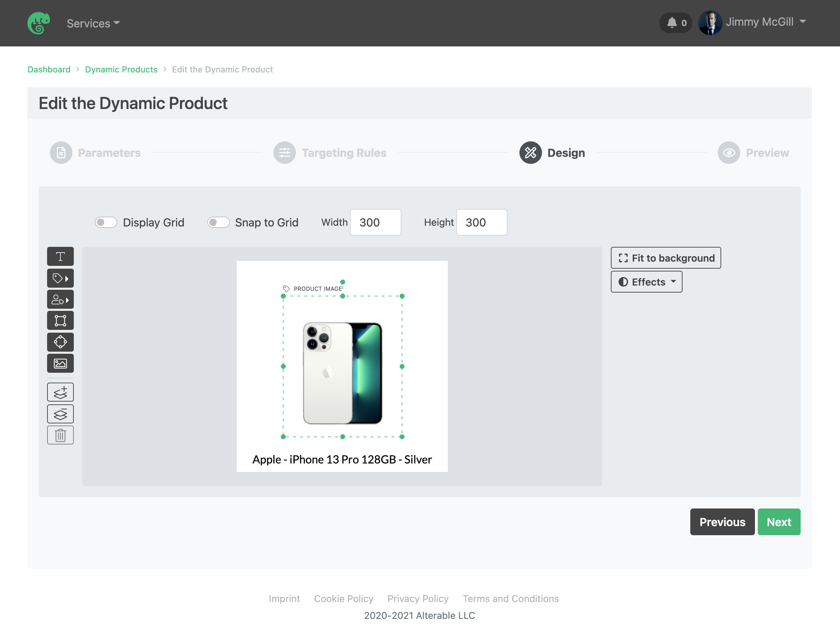Click the add layer icon
The image size is (840, 640).
coord(60,392)
